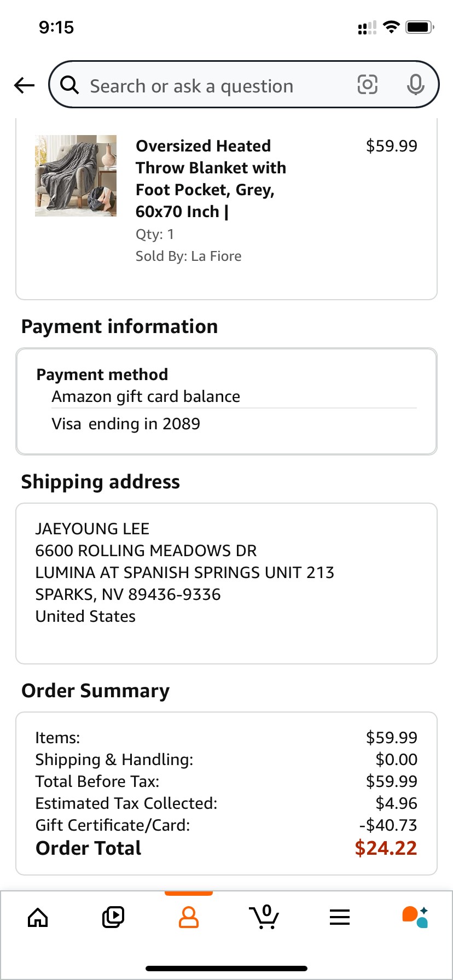Select Visa ending in 2089 row
Image resolution: width=453 pixels, height=980 pixels.
click(234, 424)
